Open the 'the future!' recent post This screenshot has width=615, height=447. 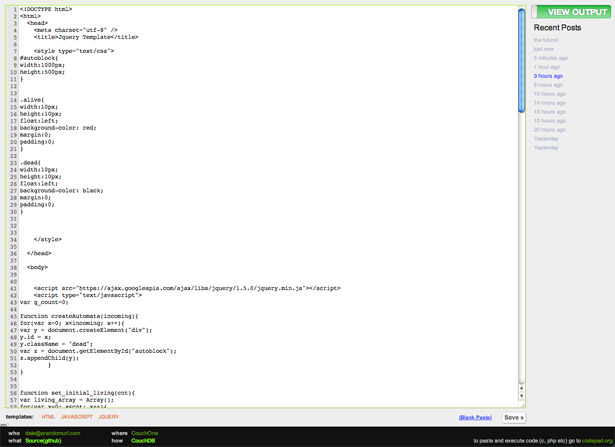click(x=546, y=40)
